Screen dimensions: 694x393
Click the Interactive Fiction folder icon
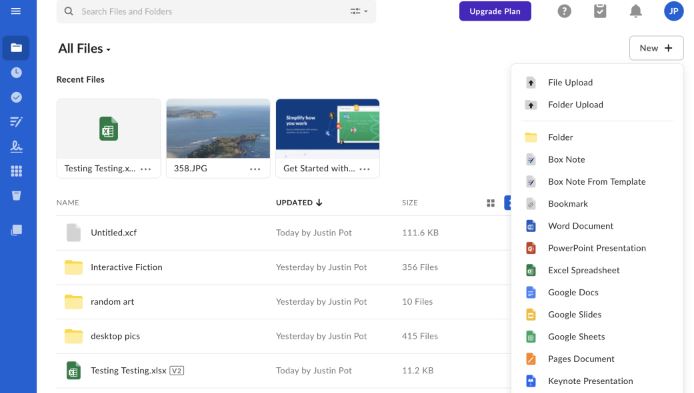click(x=73, y=267)
